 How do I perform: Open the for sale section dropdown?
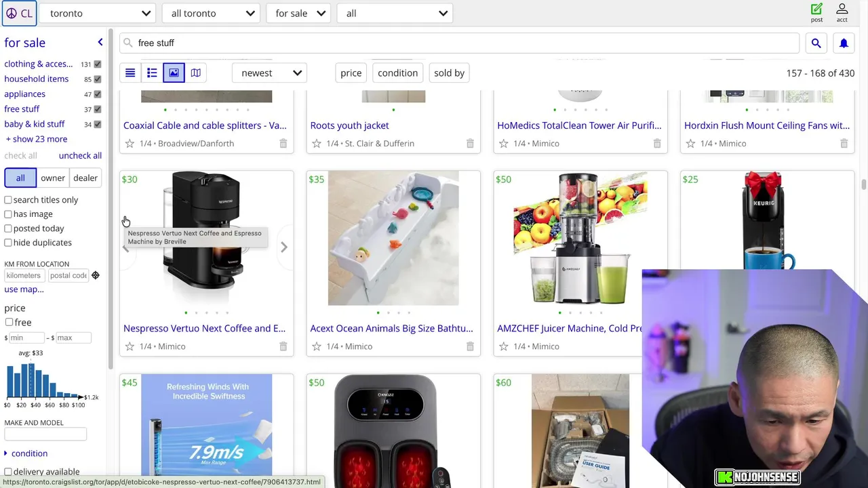tap(299, 13)
